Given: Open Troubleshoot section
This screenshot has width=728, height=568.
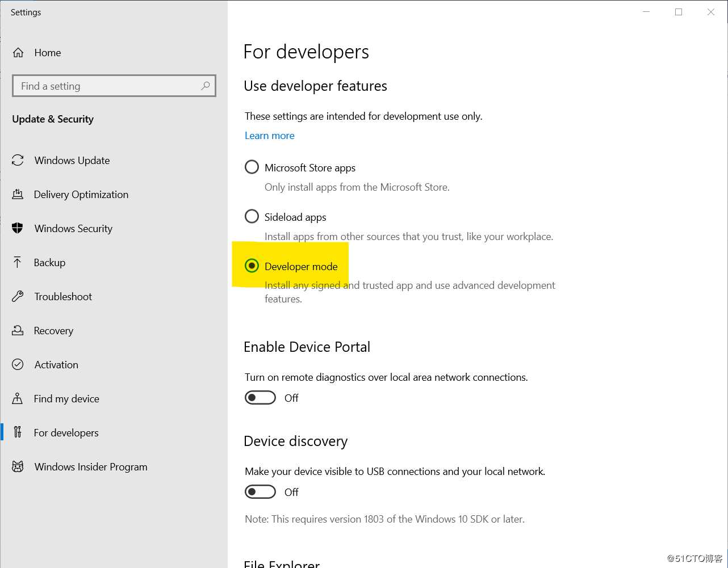Looking at the screenshot, I should (x=114, y=297).
